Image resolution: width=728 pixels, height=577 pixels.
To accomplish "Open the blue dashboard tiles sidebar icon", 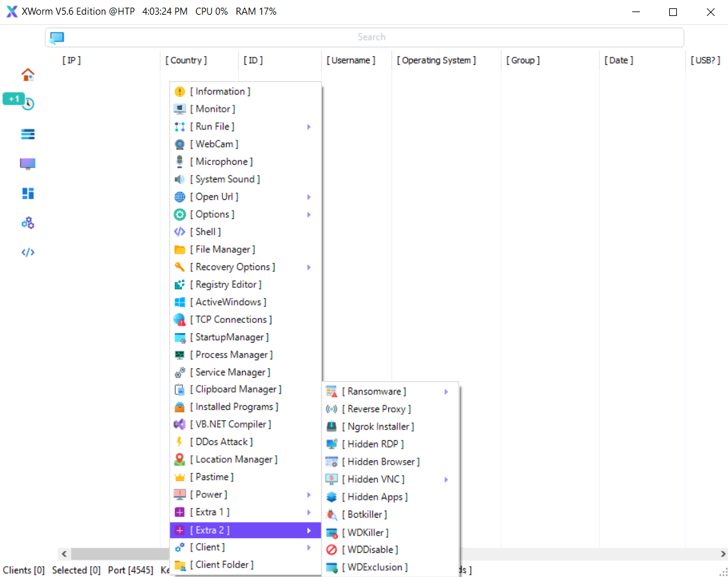I will (28, 193).
